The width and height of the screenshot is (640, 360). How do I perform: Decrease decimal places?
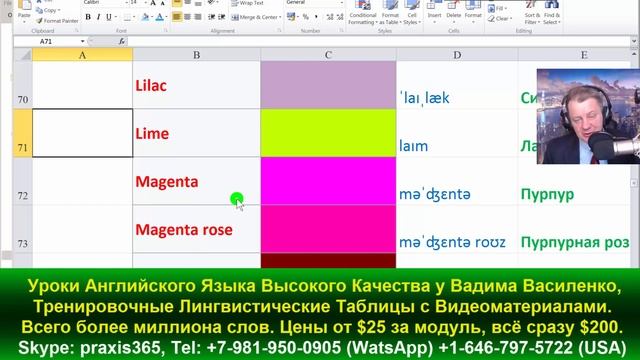pos(340,17)
